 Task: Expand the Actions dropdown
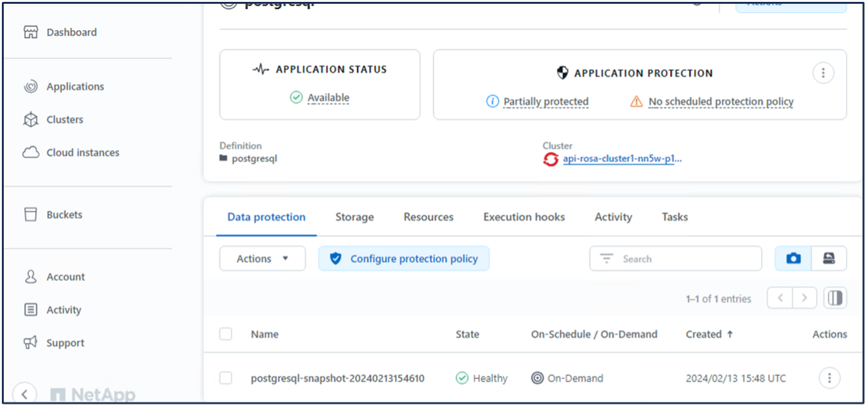click(x=262, y=259)
